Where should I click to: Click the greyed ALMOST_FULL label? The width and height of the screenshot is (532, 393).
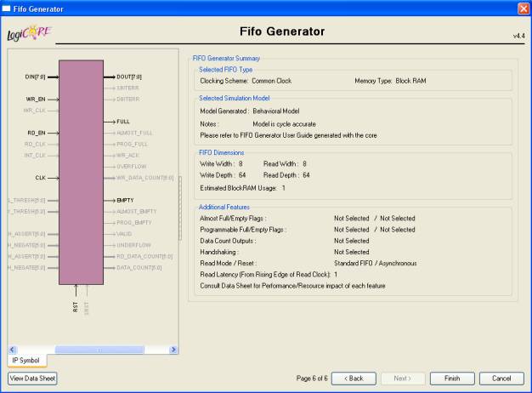pyautogui.click(x=134, y=133)
